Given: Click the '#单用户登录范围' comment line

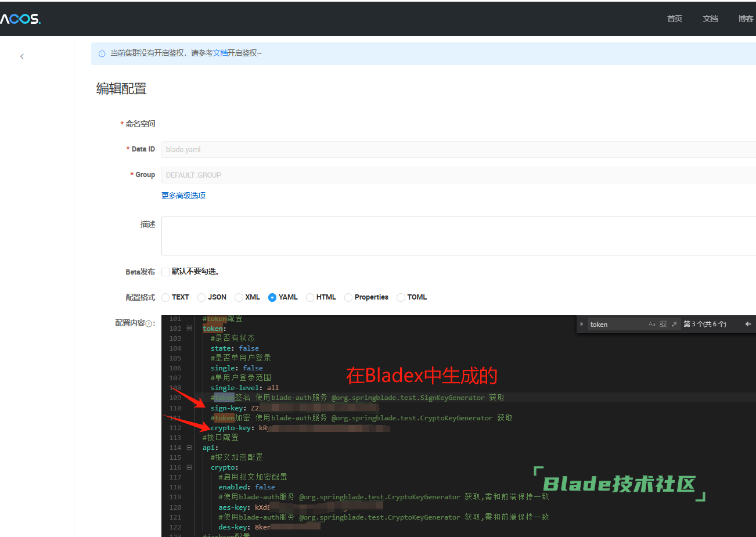Looking at the screenshot, I should pyautogui.click(x=240, y=377).
